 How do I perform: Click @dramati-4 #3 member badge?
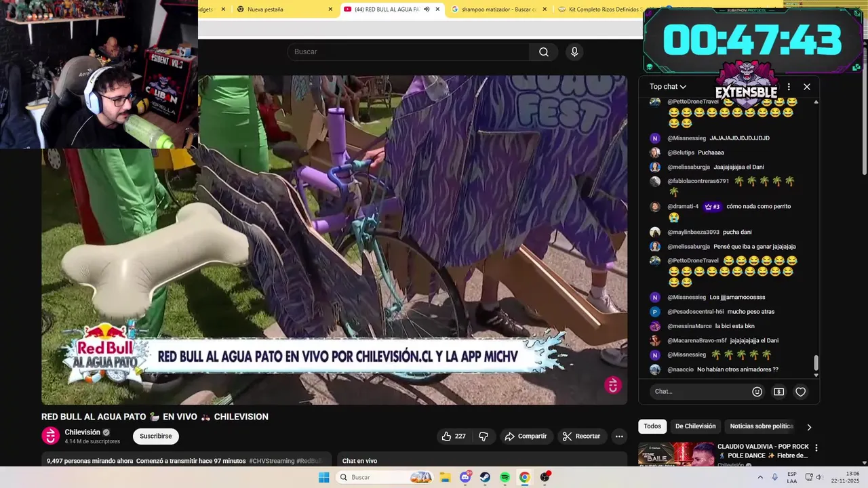(x=712, y=207)
